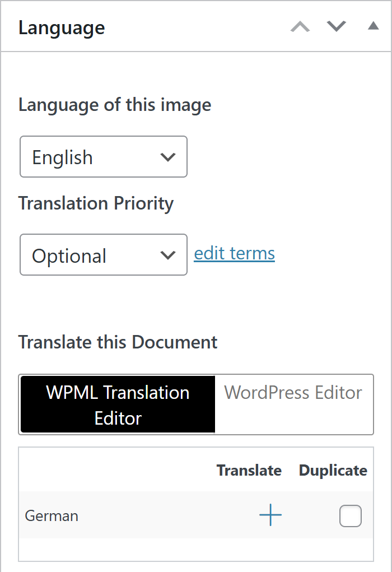Move the Language panel down
The width and height of the screenshot is (392, 572).
[336, 27]
